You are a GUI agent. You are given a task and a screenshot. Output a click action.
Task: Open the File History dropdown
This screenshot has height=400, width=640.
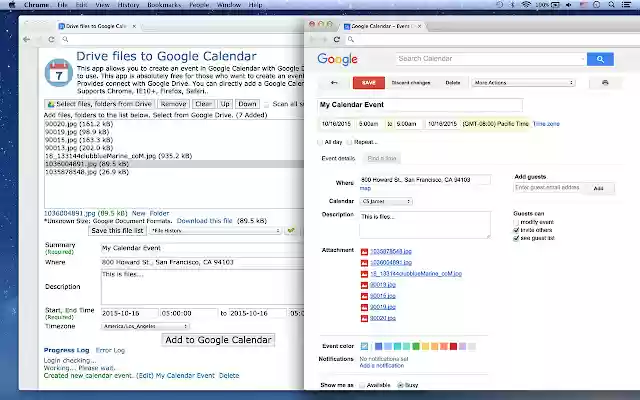(x=216, y=231)
